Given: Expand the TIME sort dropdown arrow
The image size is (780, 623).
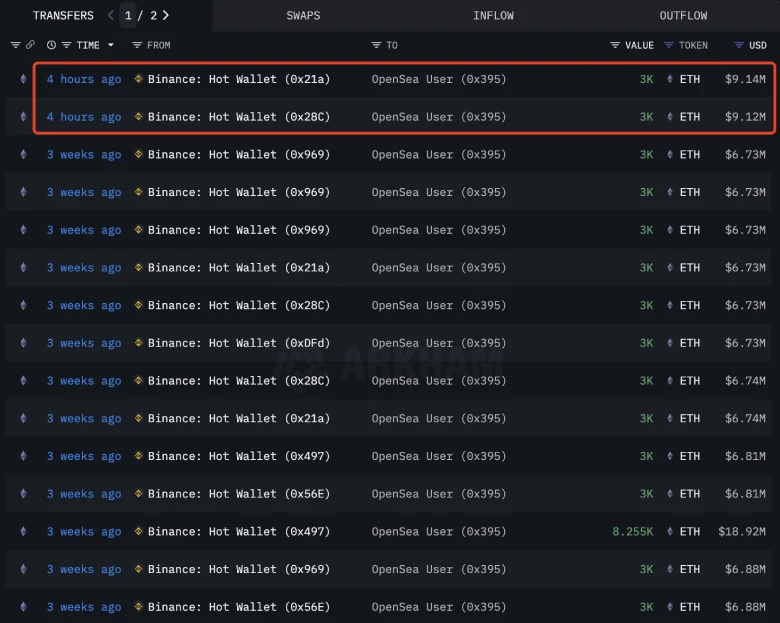Looking at the screenshot, I should coord(110,45).
